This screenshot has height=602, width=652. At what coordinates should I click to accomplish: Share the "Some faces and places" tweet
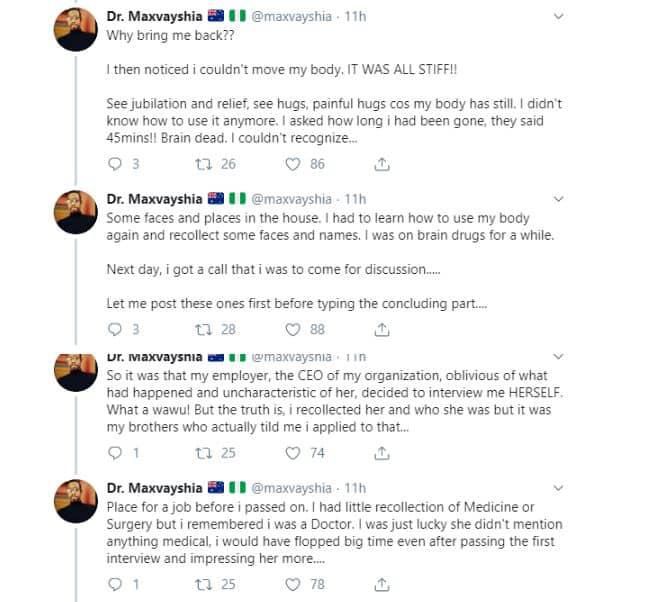pos(381,329)
